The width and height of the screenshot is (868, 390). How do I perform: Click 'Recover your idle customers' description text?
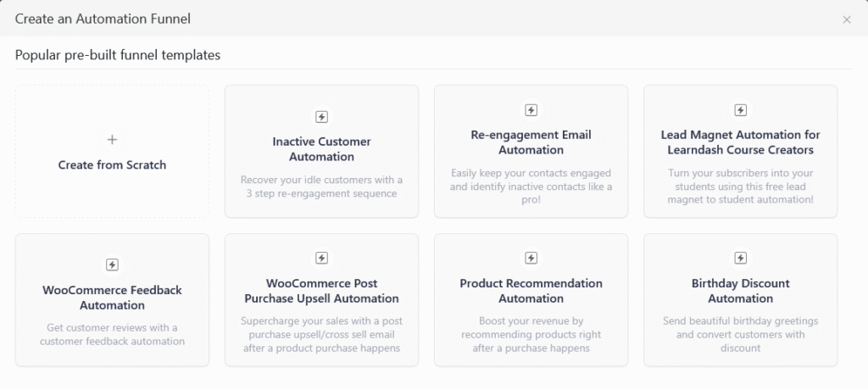coord(321,187)
